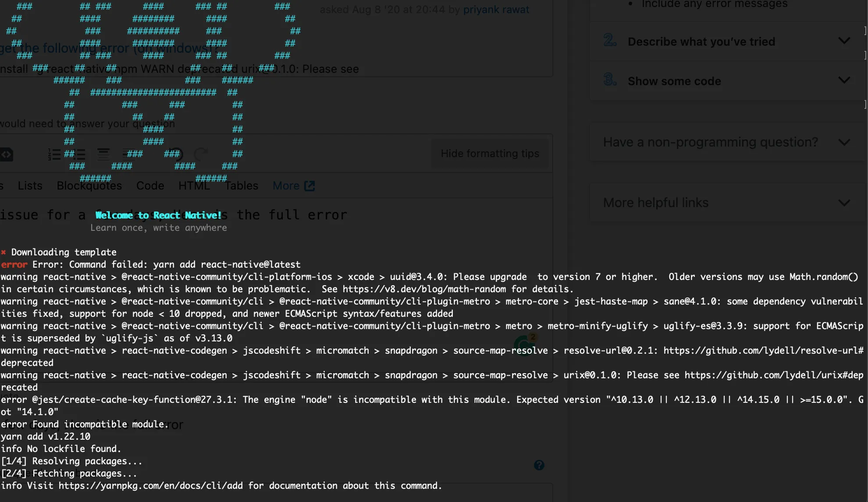
Task: Switch to the Blockquotes formatting tab
Action: [x=89, y=186]
